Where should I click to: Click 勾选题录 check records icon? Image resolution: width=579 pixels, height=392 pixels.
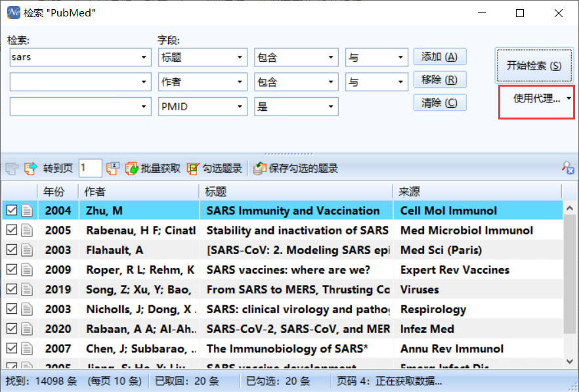193,169
